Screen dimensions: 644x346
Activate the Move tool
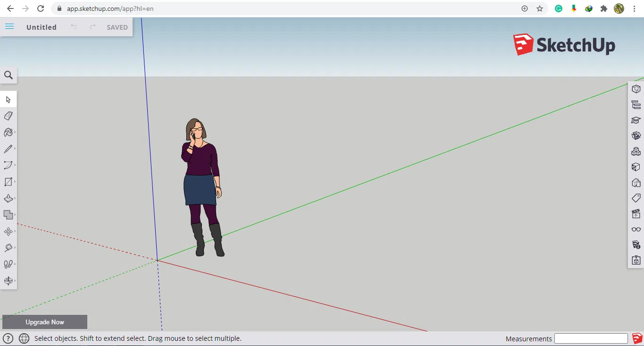8,231
